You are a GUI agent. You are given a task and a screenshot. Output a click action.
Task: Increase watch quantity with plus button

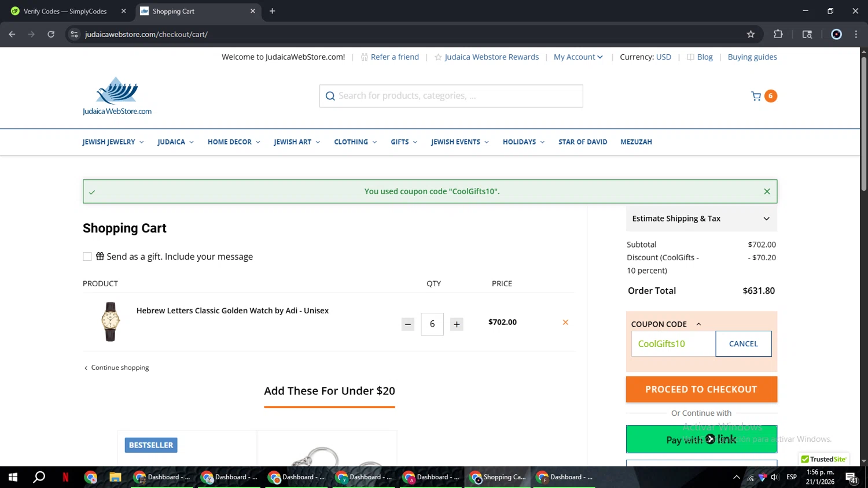pyautogui.click(x=457, y=324)
